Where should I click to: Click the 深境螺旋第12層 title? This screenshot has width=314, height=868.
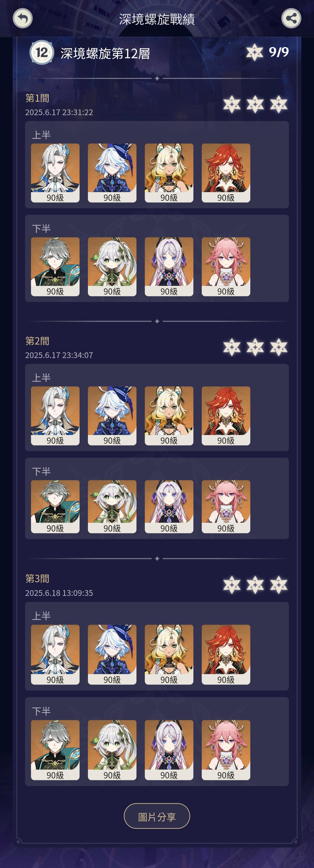click(x=105, y=53)
